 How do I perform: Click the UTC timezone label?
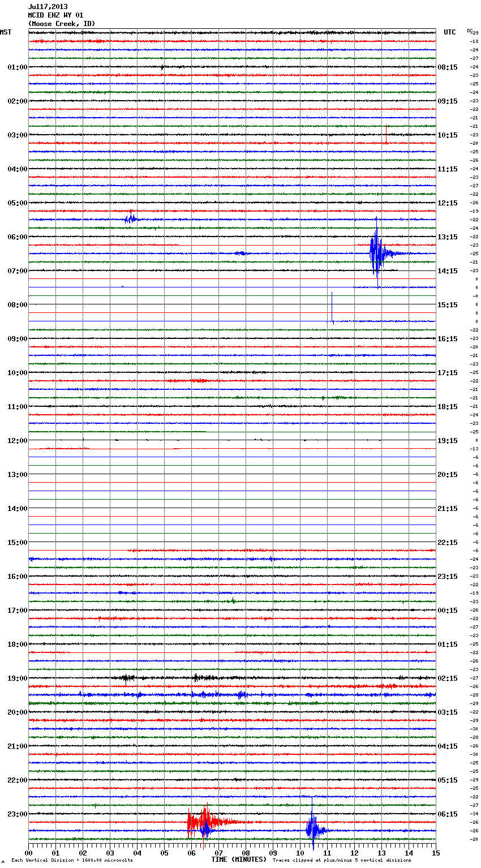coord(450,32)
